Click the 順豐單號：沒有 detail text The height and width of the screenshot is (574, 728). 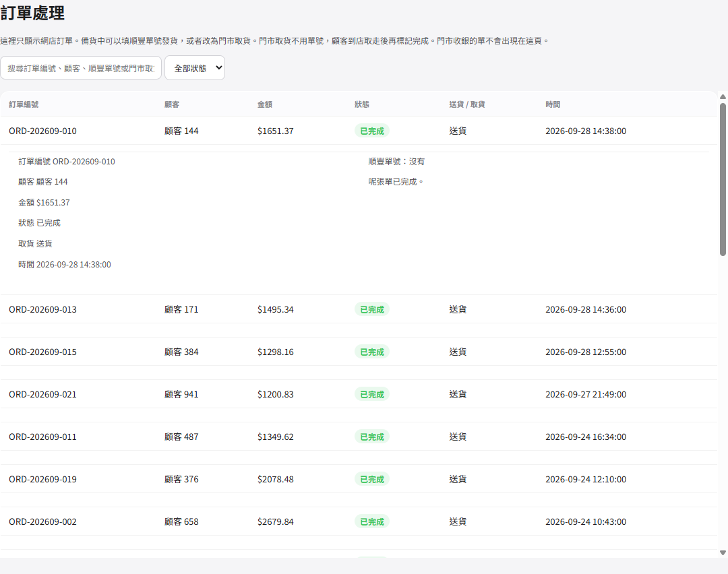pos(396,162)
